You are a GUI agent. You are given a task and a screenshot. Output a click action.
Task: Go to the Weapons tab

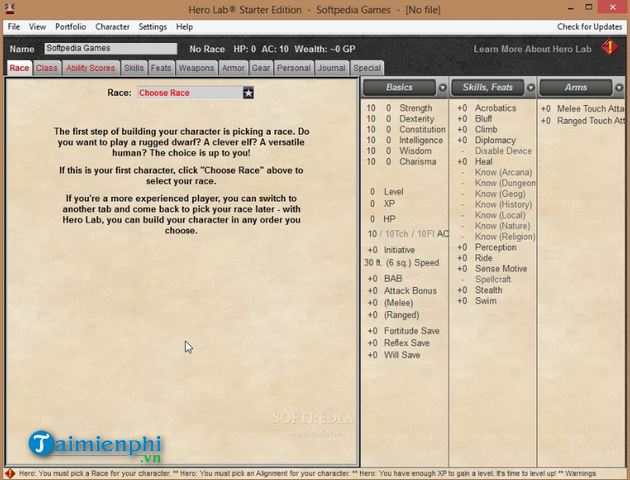pyautogui.click(x=196, y=68)
